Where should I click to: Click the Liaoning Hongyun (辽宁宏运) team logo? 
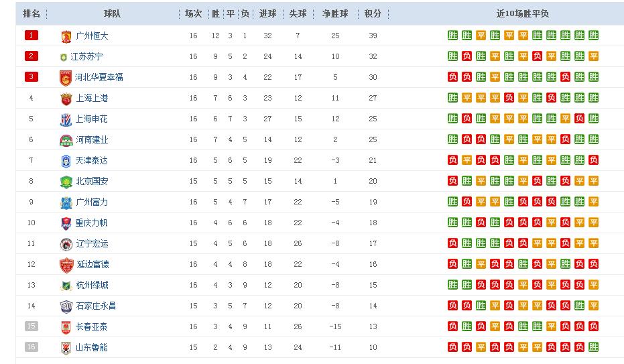tap(66, 244)
